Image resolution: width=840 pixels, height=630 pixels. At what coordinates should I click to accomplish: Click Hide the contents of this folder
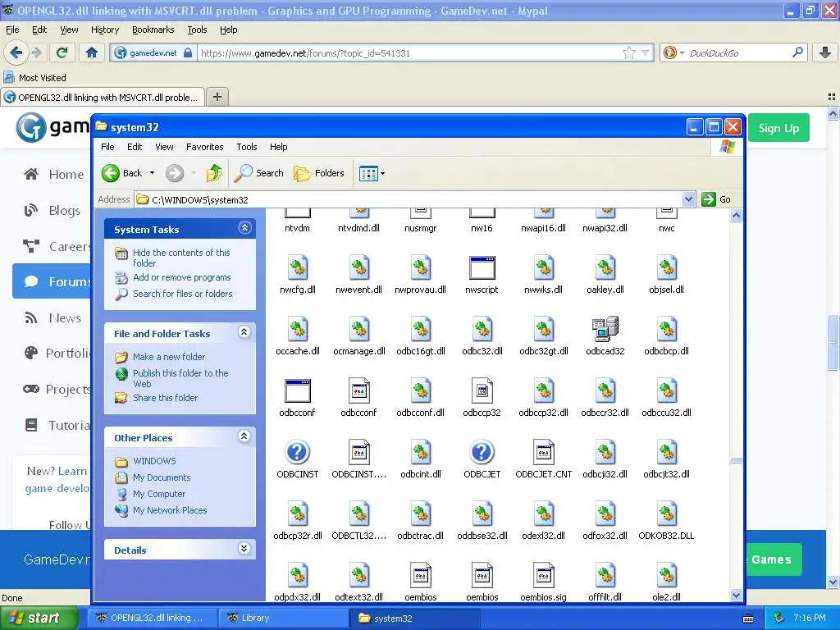click(x=181, y=258)
